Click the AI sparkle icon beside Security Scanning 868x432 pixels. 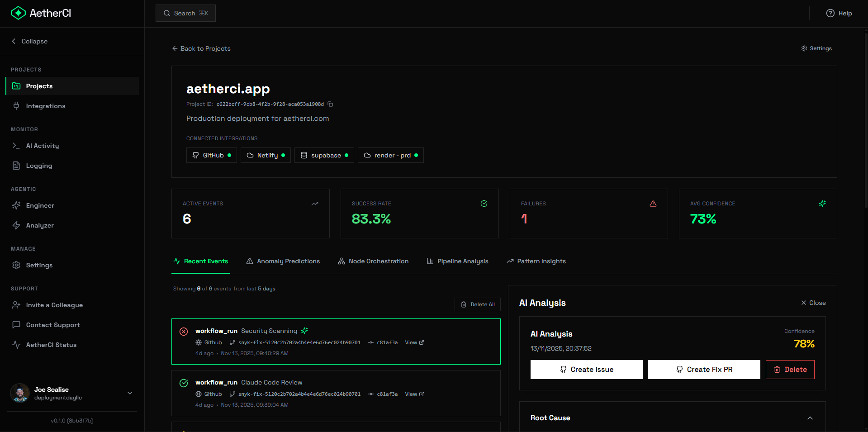(304, 331)
